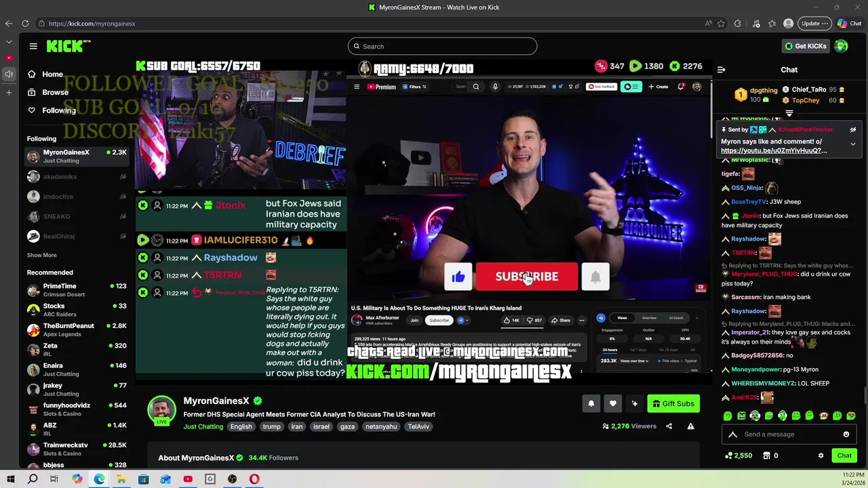The image size is (868, 488).
Task: Click TopChey on the leaderboard
Action: pos(806,100)
